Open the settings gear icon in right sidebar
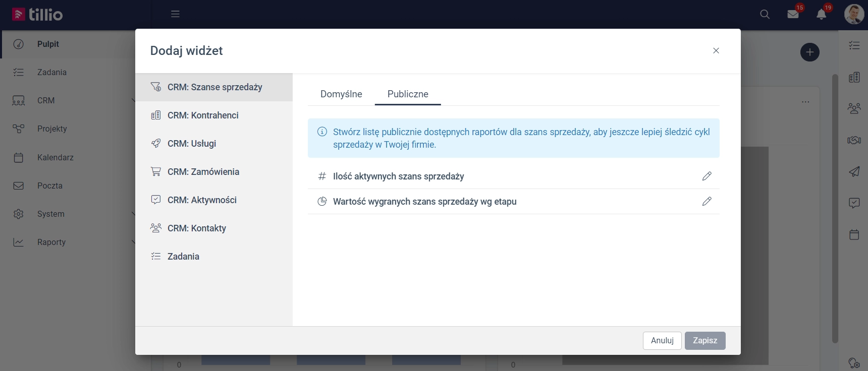868x371 pixels. (854, 363)
